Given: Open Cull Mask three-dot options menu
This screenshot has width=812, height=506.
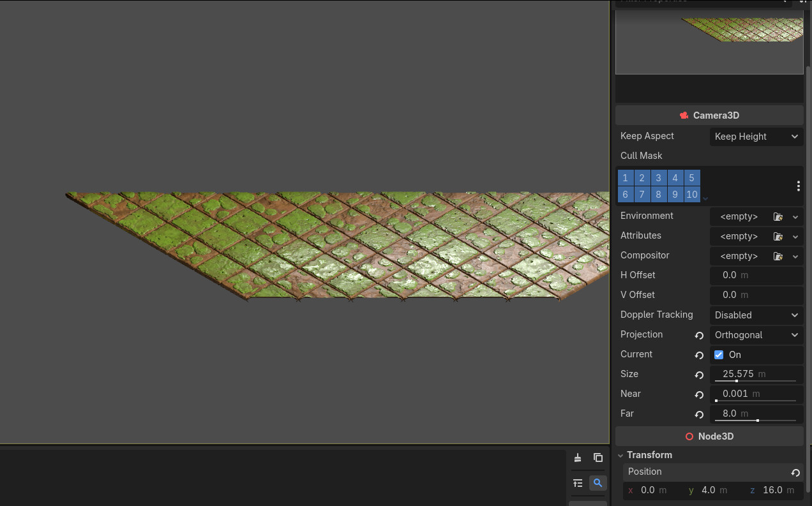Looking at the screenshot, I should tap(798, 186).
